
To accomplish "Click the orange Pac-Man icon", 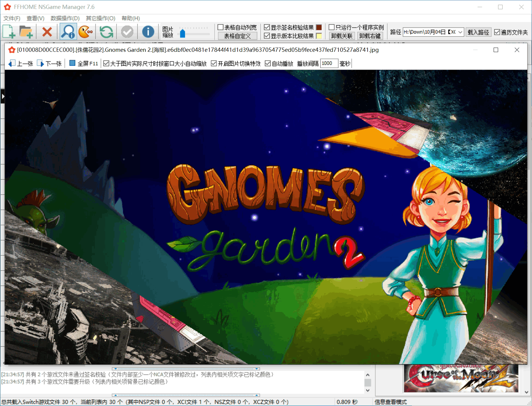I will click(86, 32).
